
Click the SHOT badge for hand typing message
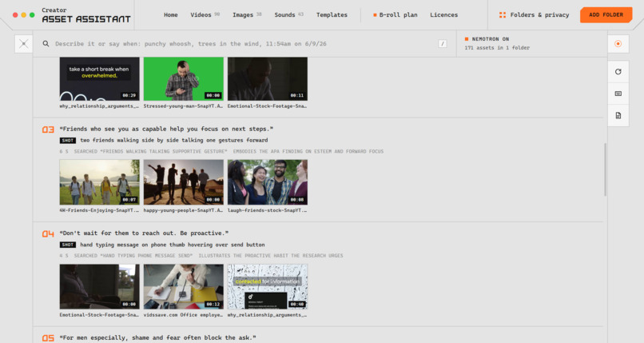(68, 245)
